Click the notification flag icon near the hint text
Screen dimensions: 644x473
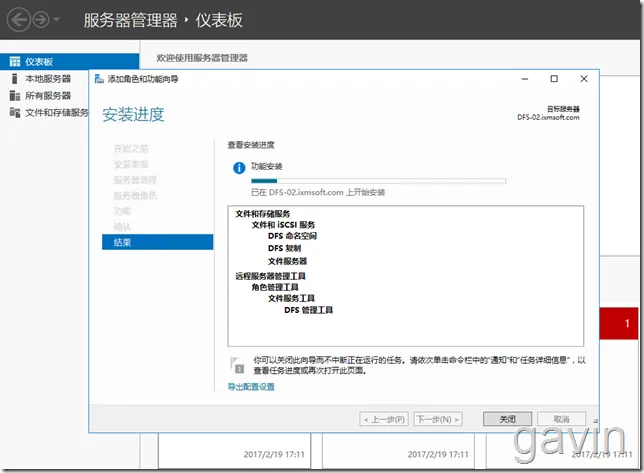coord(237,365)
